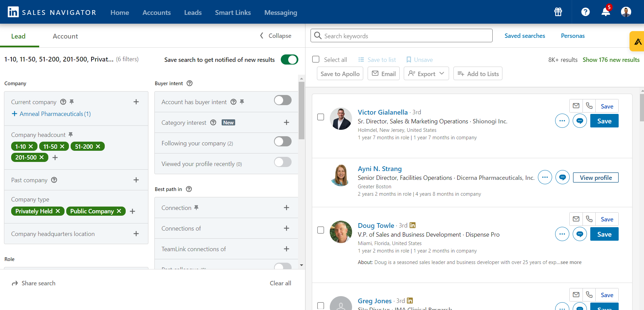Add another Company type

tap(132, 211)
